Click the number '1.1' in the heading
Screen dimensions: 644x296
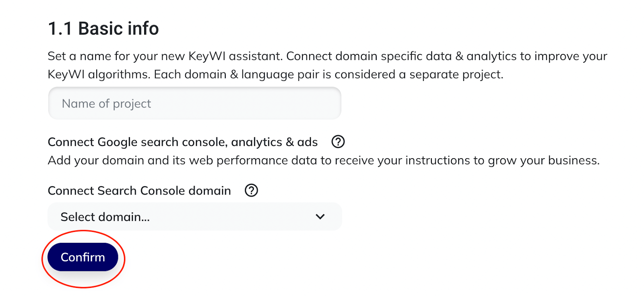[60, 29]
